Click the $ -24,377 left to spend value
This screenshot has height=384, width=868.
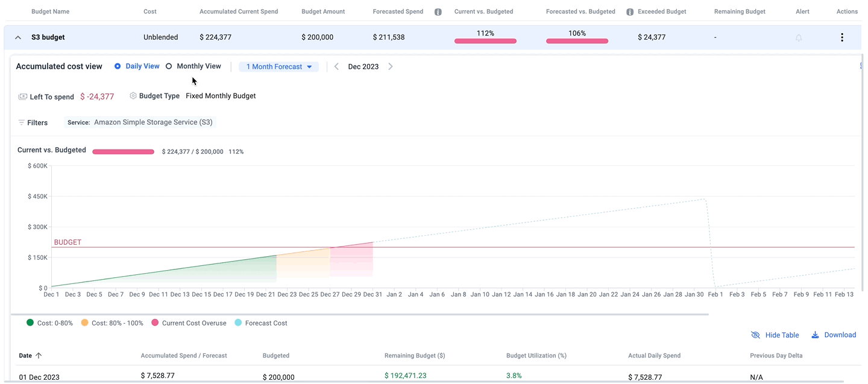click(x=97, y=96)
